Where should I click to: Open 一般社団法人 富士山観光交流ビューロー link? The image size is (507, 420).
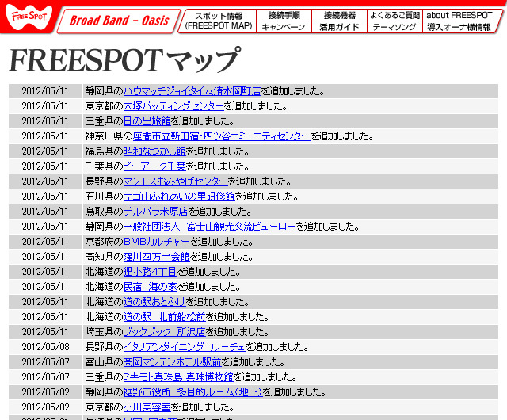coord(209,227)
